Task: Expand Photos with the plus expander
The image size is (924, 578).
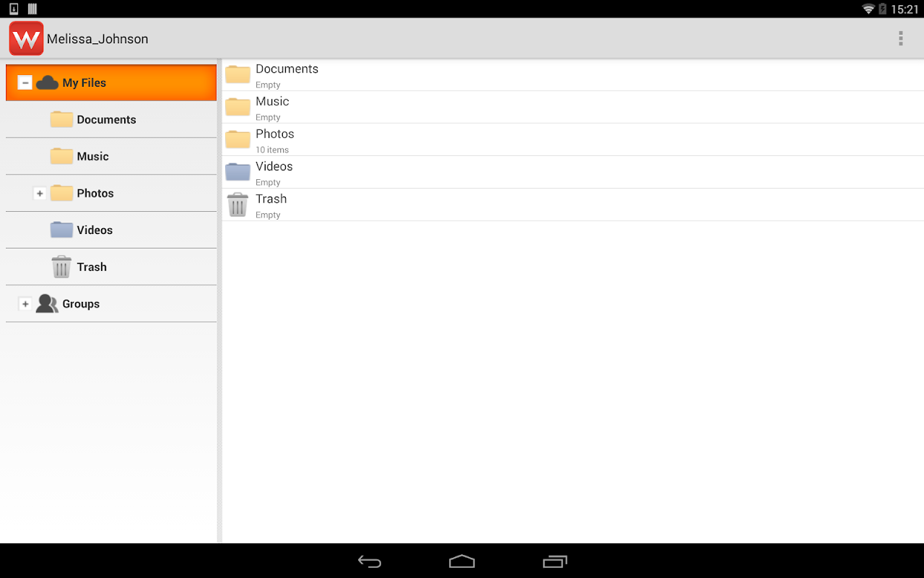Action: (40, 193)
